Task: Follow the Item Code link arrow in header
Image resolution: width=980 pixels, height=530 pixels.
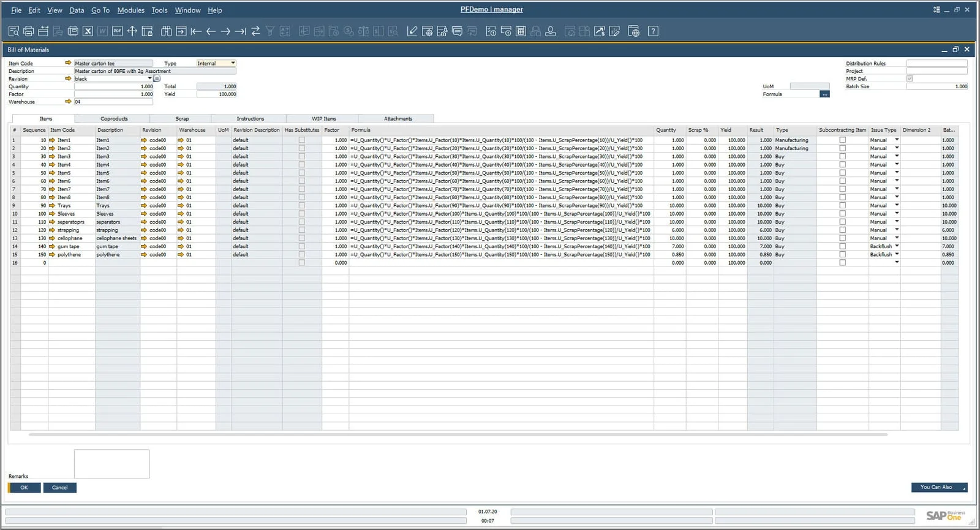Action: (x=68, y=63)
